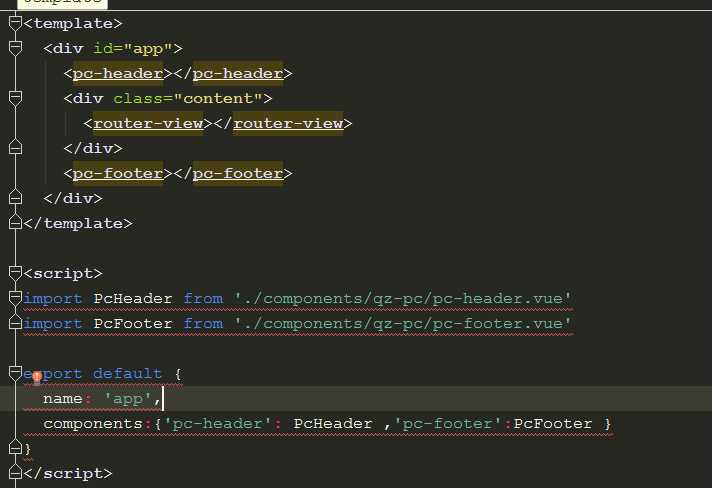Click the opening script tag text
This screenshot has height=488, width=712.
tap(63, 273)
